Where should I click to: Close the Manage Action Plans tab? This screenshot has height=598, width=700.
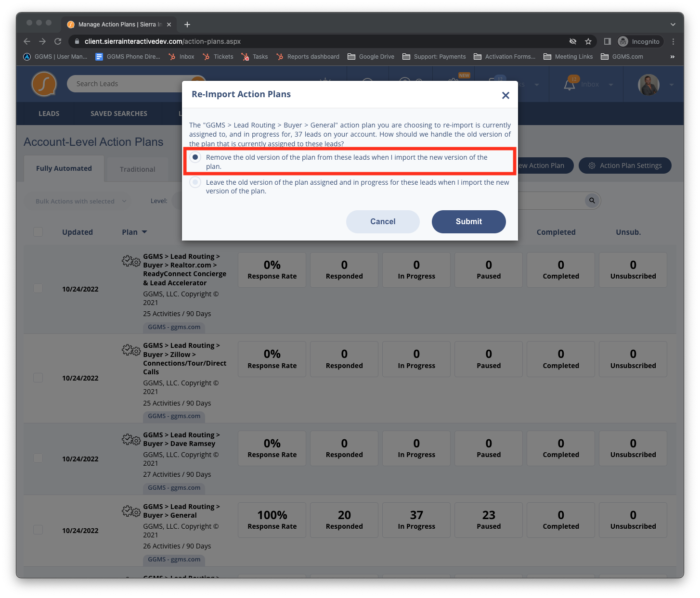pos(169,25)
